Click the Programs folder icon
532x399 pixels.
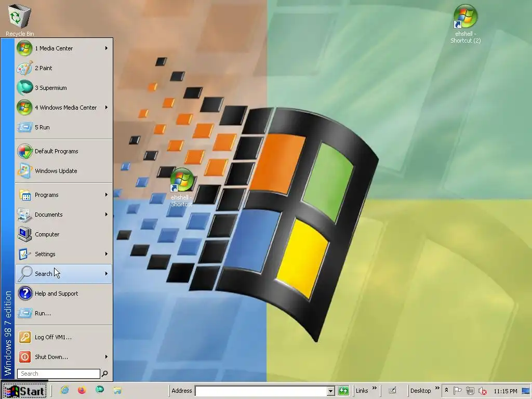pyautogui.click(x=25, y=195)
